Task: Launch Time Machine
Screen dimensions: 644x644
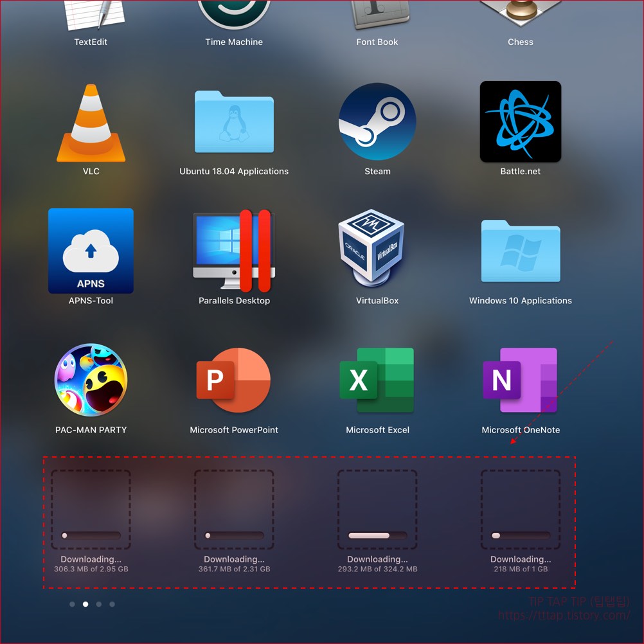Action: click(234, 14)
